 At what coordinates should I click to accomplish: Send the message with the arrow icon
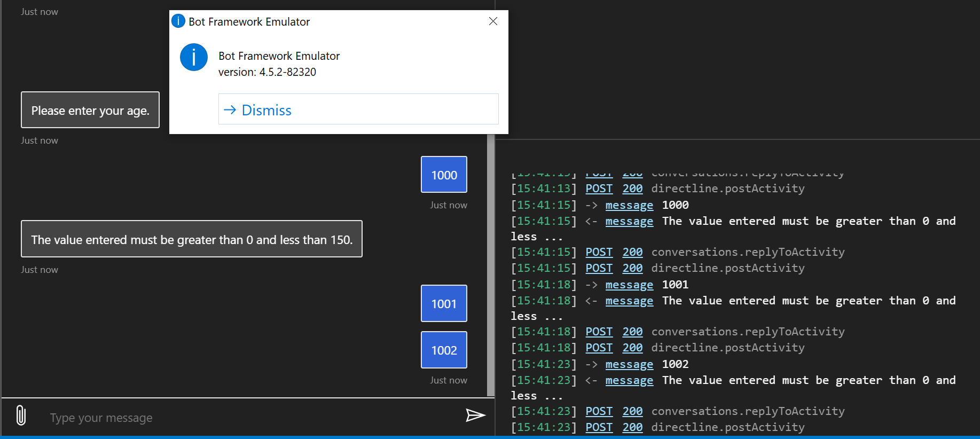[x=475, y=415]
